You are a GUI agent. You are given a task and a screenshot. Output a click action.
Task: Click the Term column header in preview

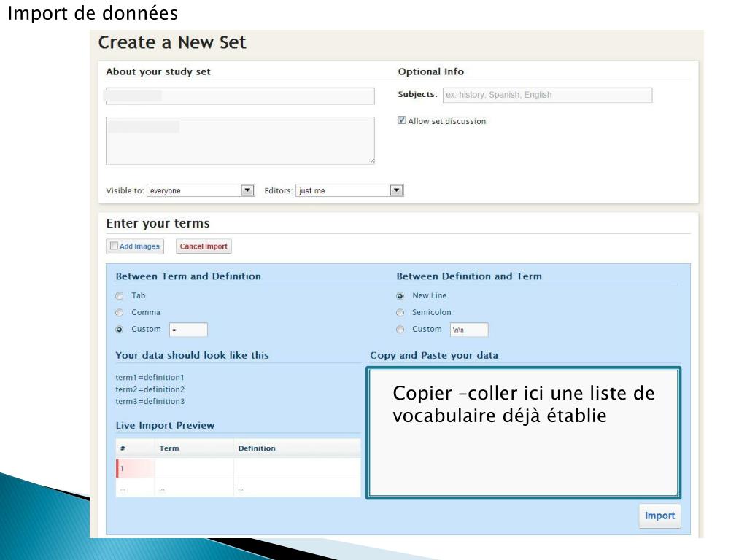coord(169,448)
